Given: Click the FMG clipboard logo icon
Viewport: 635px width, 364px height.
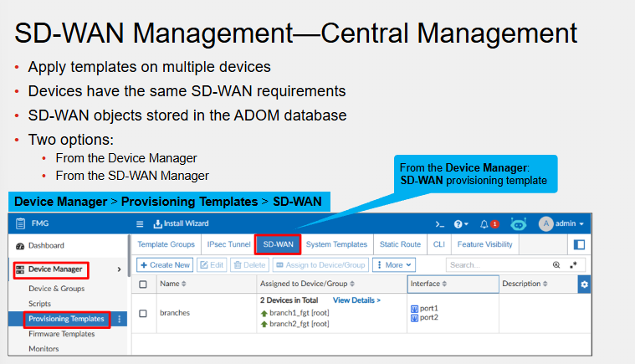Looking at the screenshot, I should [x=20, y=223].
